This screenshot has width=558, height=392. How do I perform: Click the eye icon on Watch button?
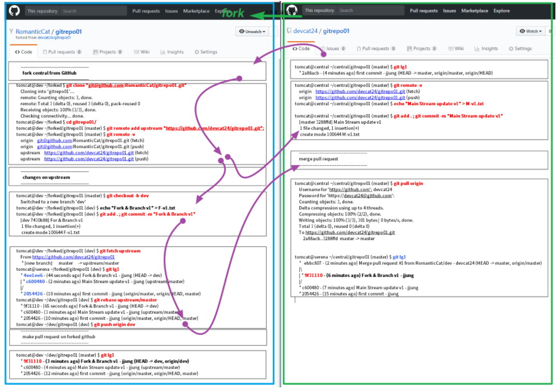point(522,31)
